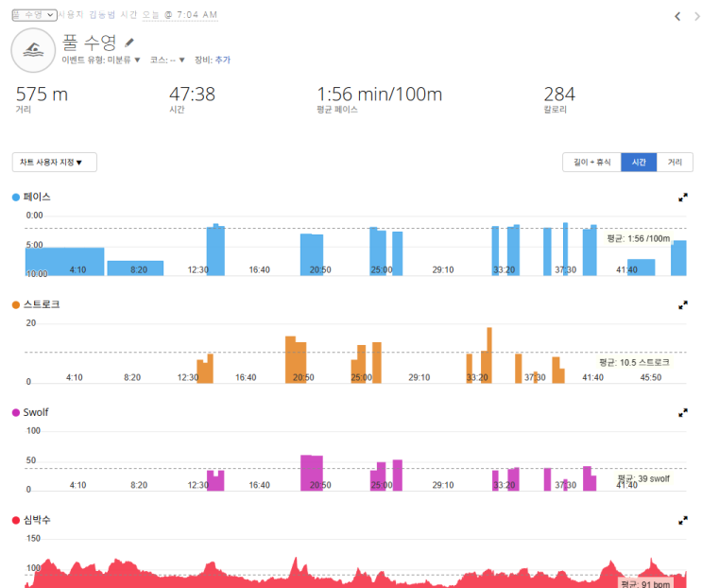
Task: Click the user name link 김동범
Action: 102,15
